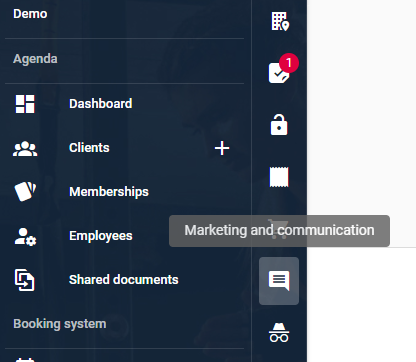Click the red notification badge showing 1
This screenshot has width=416, height=362.
(289, 63)
